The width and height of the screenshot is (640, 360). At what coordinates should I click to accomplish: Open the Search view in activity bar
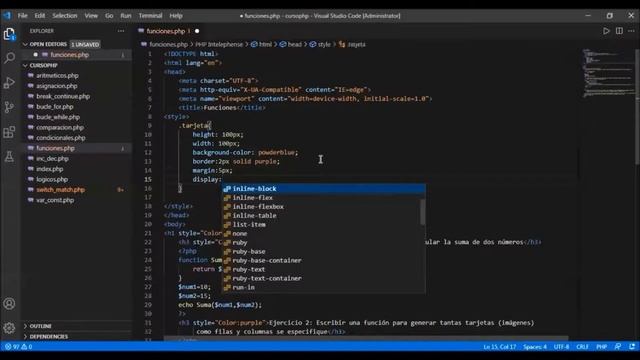click(x=9, y=58)
